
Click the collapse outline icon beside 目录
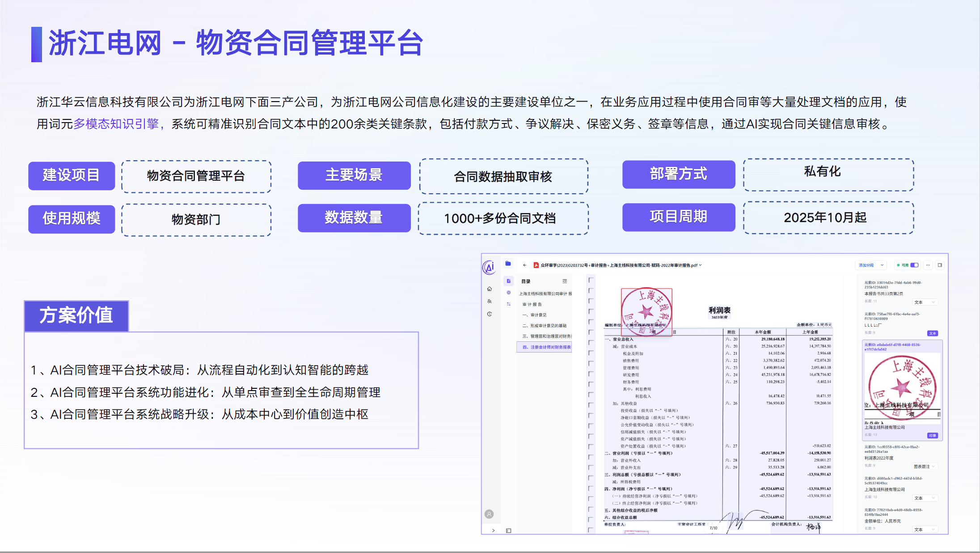click(565, 281)
